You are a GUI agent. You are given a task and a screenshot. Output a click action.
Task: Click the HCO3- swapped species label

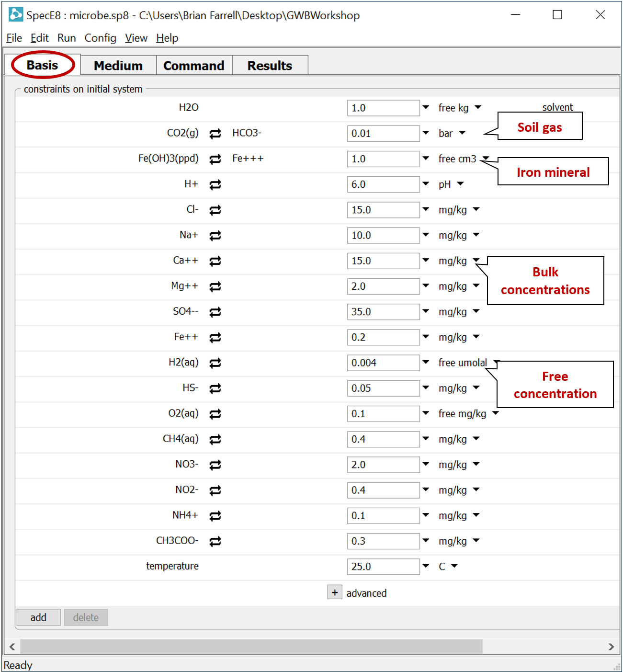click(x=247, y=133)
